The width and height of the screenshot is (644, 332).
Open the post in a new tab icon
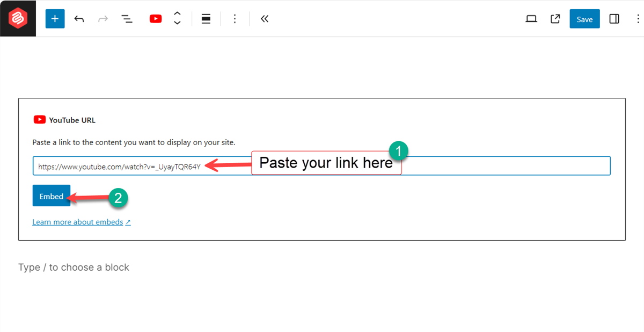pyautogui.click(x=555, y=18)
